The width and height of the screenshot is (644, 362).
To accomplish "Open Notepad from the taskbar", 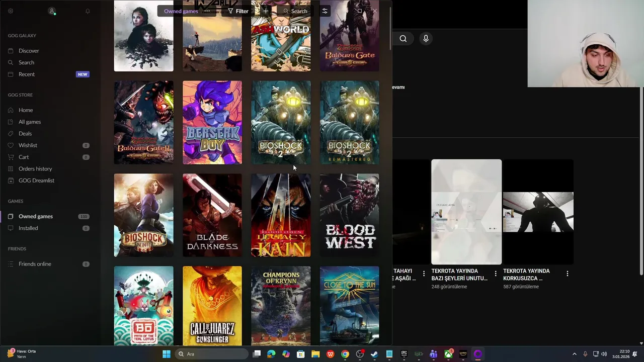I will tap(389, 354).
